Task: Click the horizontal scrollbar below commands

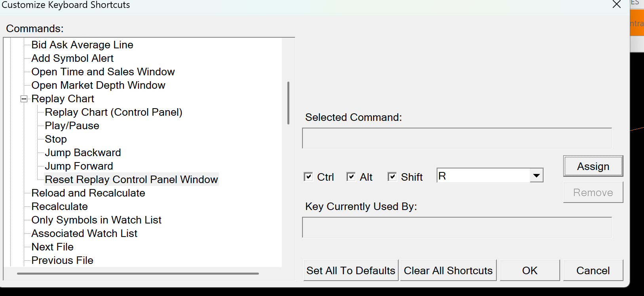Action: [x=138, y=273]
